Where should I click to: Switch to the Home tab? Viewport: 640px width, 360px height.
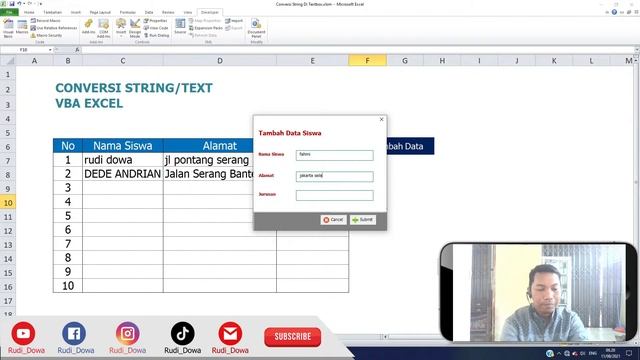pyautogui.click(x=29, y=12)
